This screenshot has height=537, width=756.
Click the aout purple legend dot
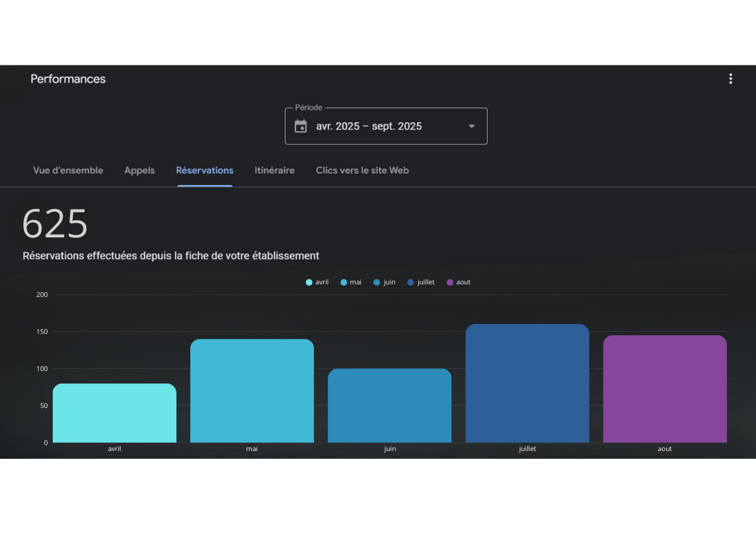(x=450, y=282)
